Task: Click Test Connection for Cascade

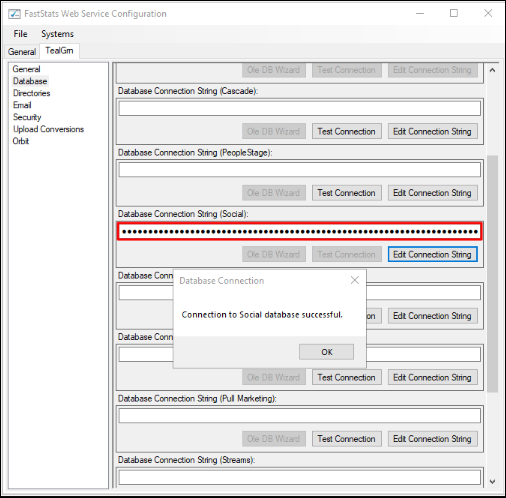Action: pos(347,131)
